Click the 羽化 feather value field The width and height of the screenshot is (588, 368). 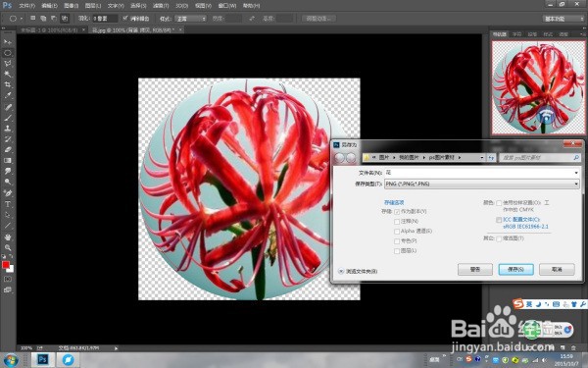pyautogui.click(x=105, y=19)
